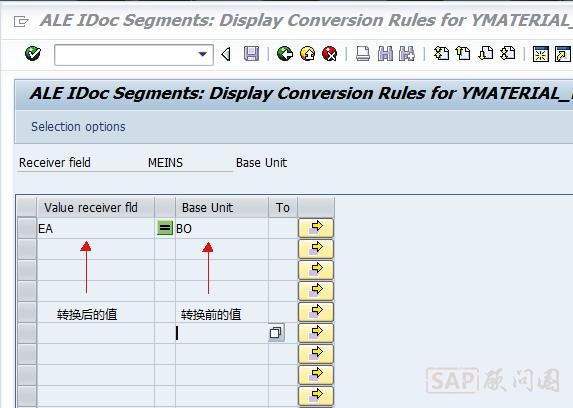Select the BO base unit cell
Viewport: 573px width, 408px height.
(222, 228)
